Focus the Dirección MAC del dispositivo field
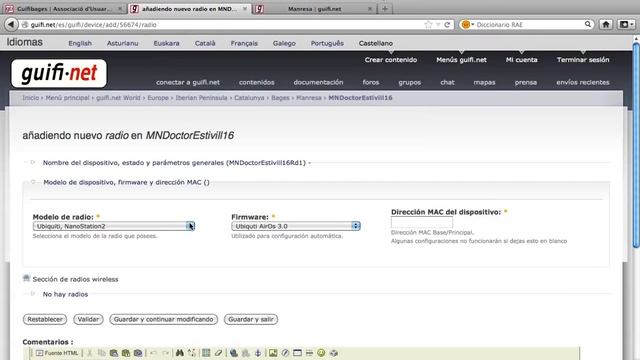Screen dimensions: 640x360 tap(422, 222)
